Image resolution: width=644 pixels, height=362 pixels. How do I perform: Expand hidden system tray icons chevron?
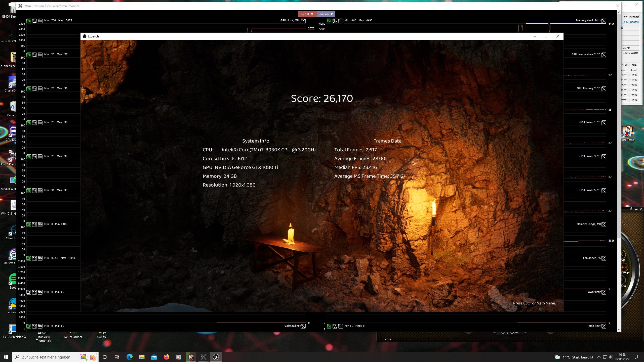(599, 357)
